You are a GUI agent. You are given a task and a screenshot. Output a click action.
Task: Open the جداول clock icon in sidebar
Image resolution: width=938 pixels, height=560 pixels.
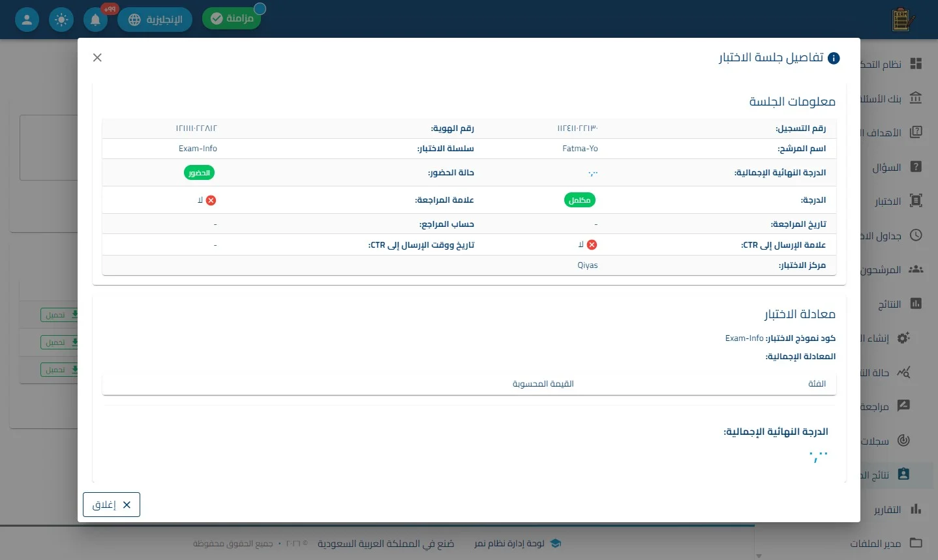coord(916,235)
